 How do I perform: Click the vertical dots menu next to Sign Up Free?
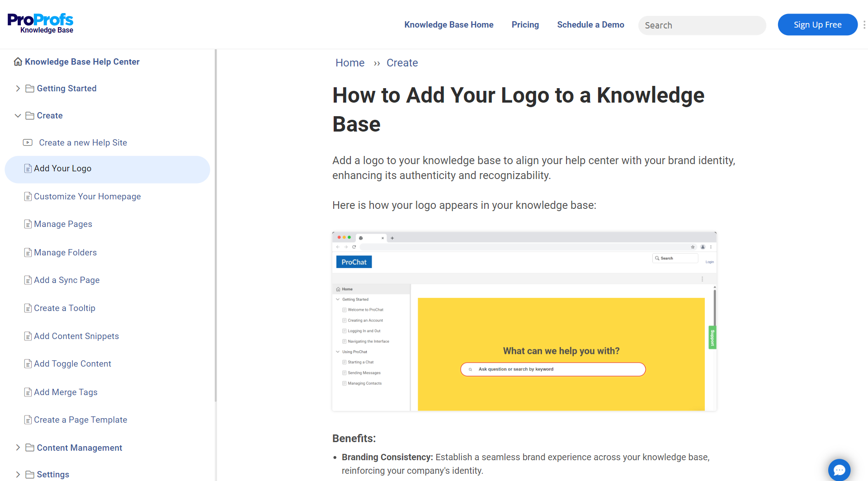tap(864, 24)
